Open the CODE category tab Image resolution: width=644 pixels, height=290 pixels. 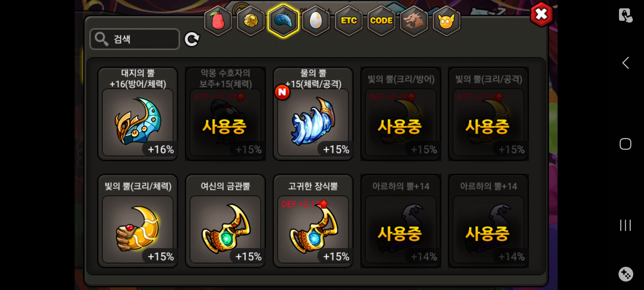click(381, 21)
